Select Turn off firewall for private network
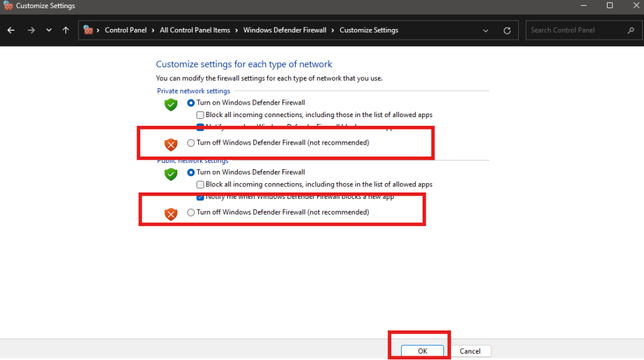The height and width of the screenshot is (360, 644). coord(191,143)
